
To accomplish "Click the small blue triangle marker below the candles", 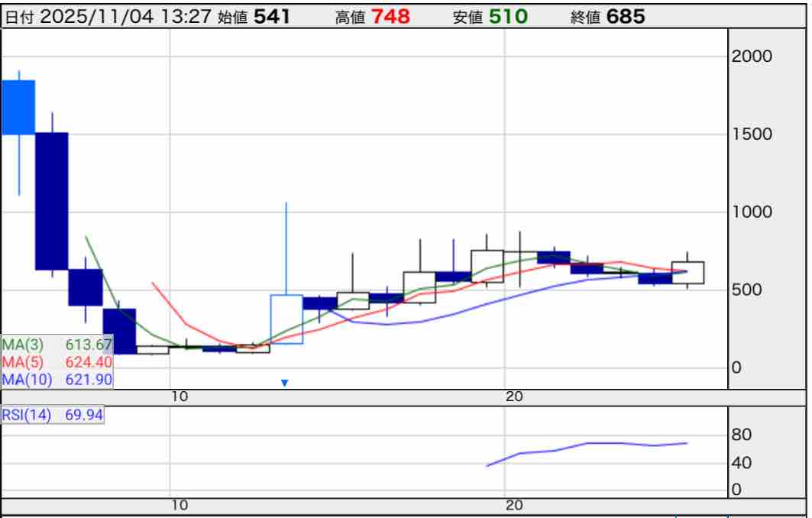I will coord(285,382).
